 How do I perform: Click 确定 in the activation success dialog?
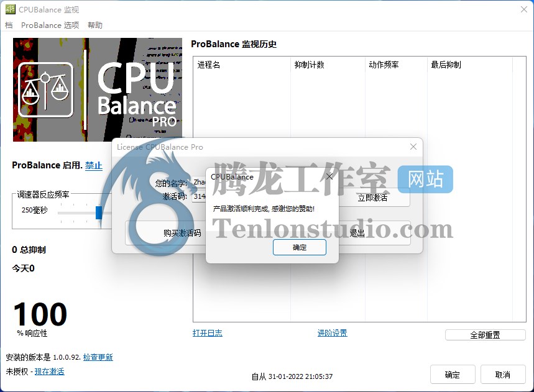(x=300, y=247)
